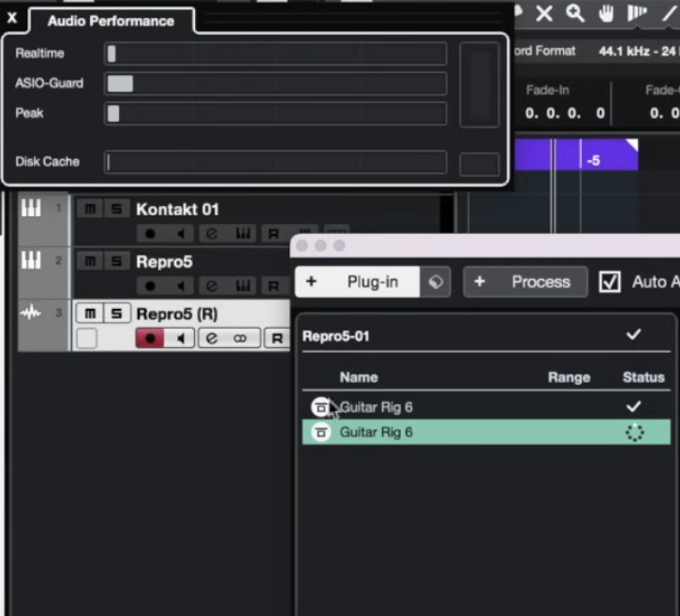Toggle record enable on Repro5 (R)

coord(149,338)
